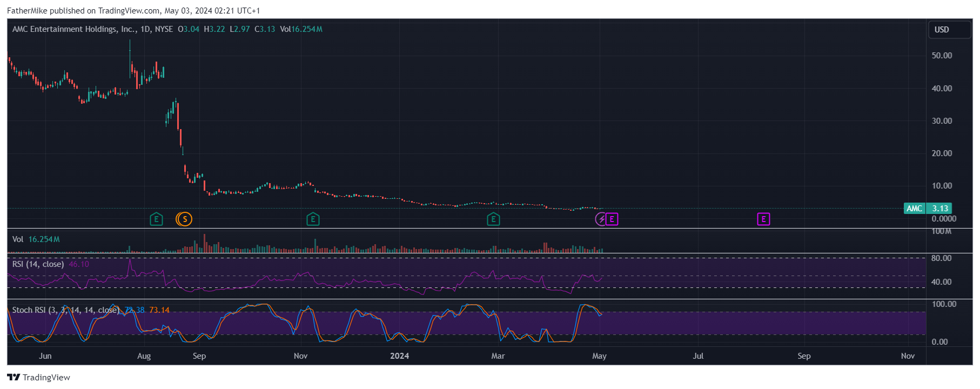This screenshot has height=389, width=980.
Task: Click the 80.00 label on RSI scale
Action: (941, 258)
